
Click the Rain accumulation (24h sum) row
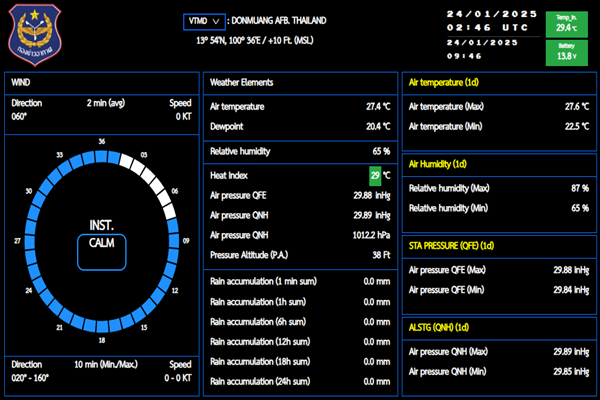click(x=300, y=382)
